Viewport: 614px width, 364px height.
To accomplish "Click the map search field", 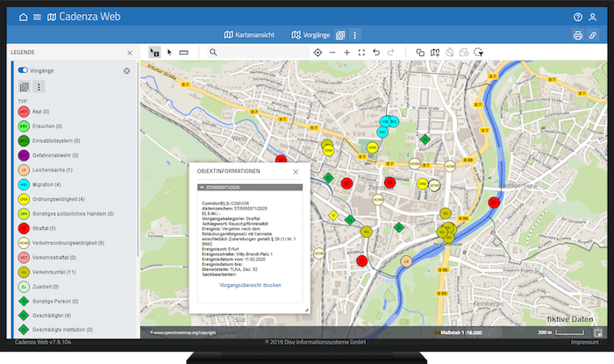I will (x=258, y=53).
